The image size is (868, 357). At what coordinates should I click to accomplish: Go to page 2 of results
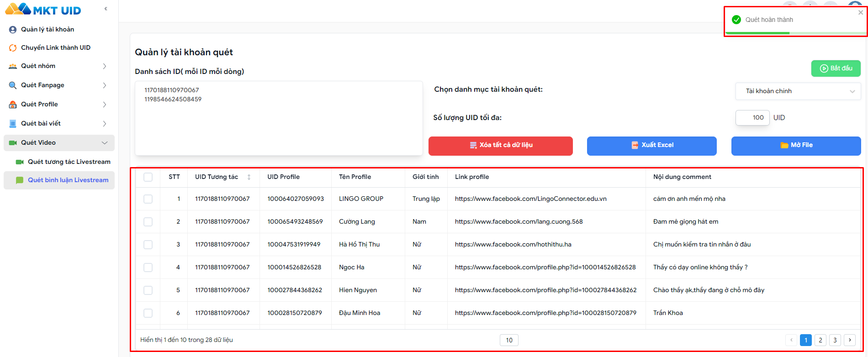point(820,340)
